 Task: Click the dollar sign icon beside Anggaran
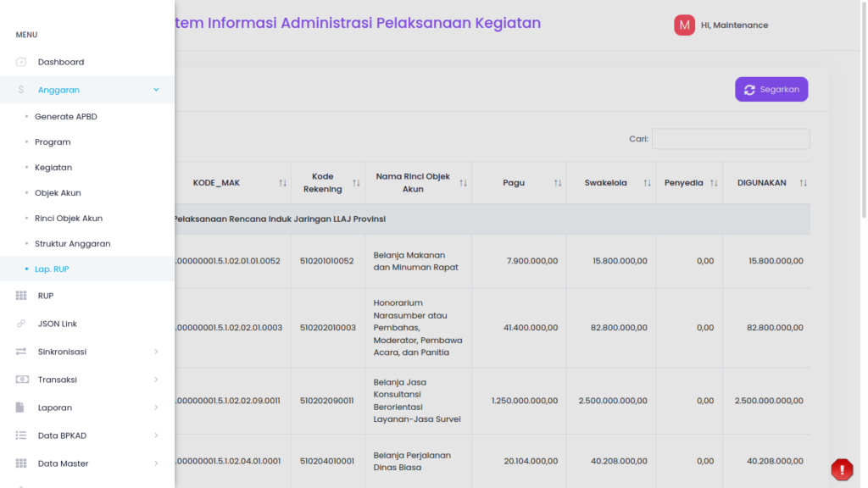(21, 90)
